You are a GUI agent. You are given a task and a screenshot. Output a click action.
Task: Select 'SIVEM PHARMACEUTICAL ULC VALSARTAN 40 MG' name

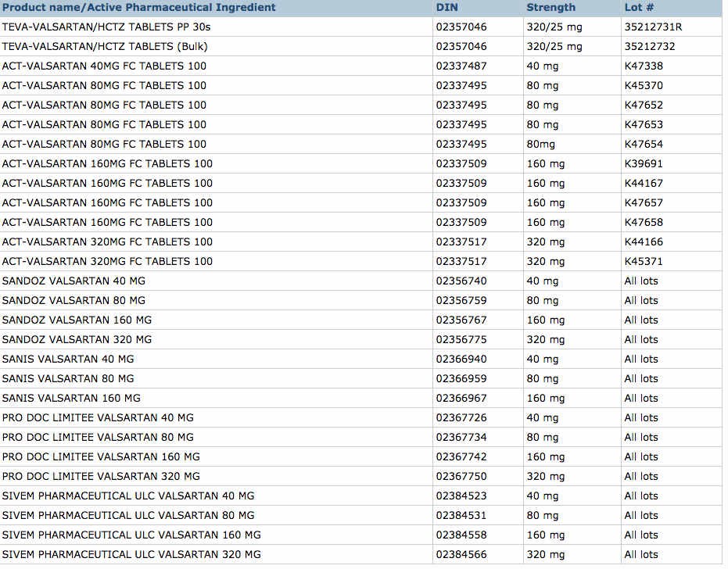coord(128,496)
